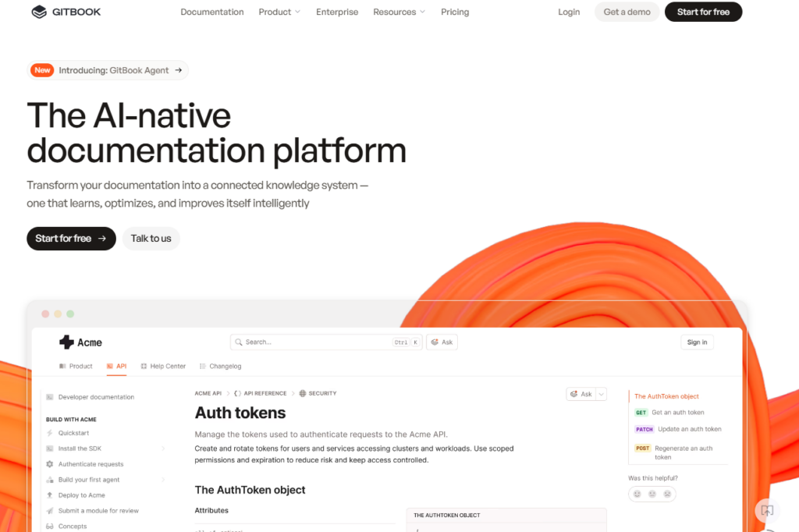The height and width of the screenshot is (532, 799).
Task: Click the neutral face feedback icon
Action: pos(652,494)
